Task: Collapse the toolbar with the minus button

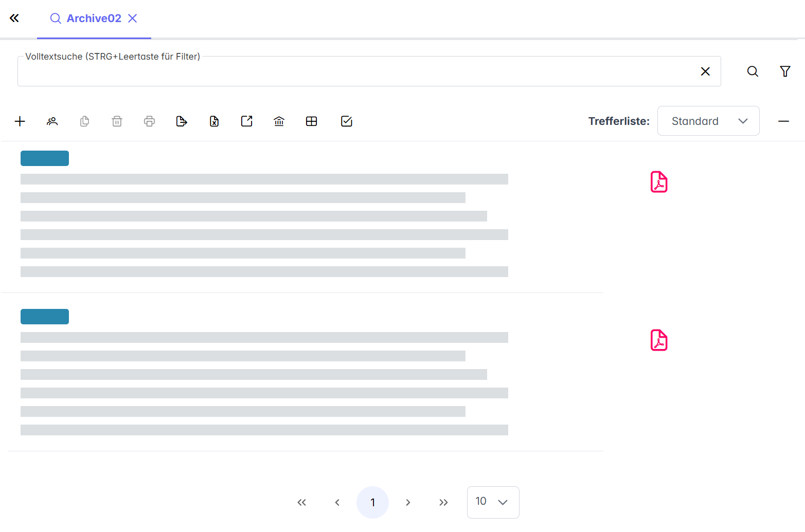Action: pos(783,121)
